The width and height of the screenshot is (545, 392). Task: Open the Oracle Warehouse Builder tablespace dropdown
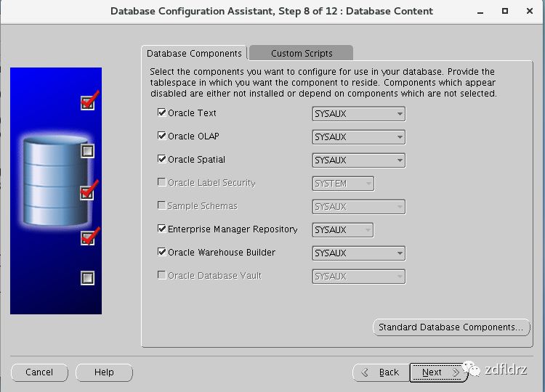[359, 253]
